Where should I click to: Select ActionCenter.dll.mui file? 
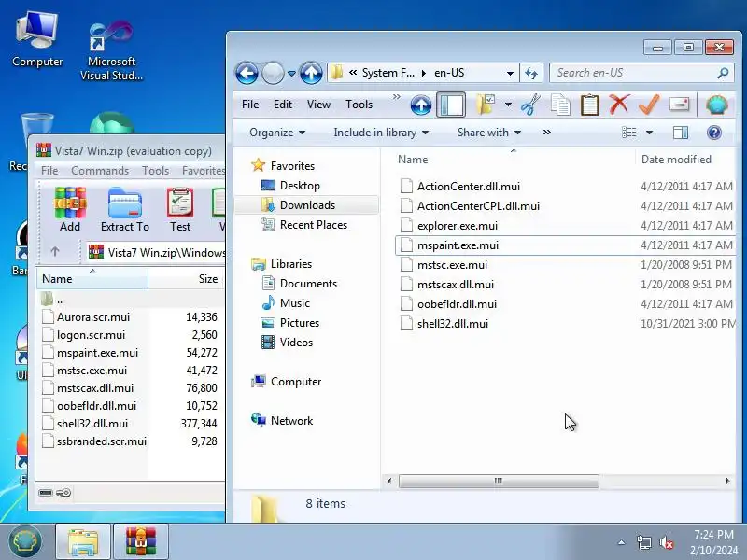tap(469, 186)
